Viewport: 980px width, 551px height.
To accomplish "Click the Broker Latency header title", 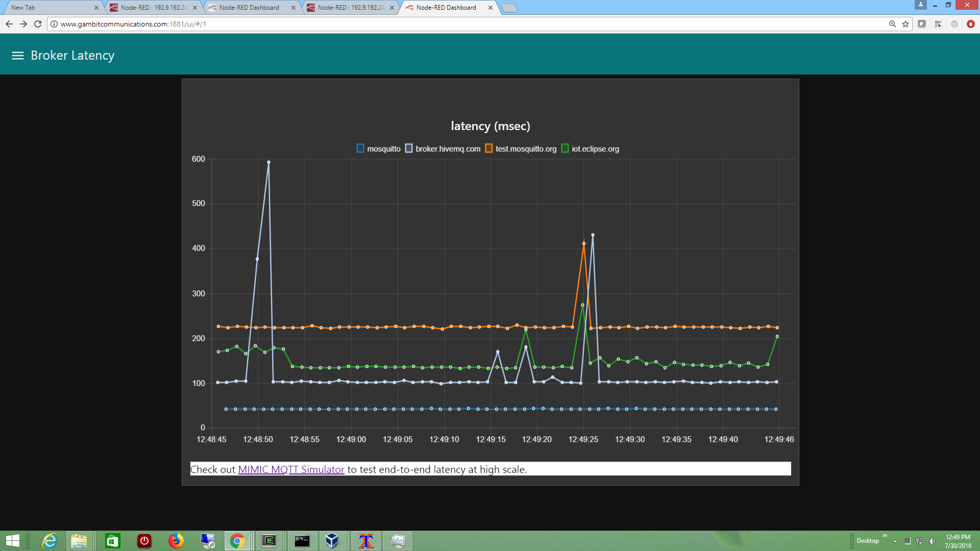I will pyautogui.click(x=72, y=56).
